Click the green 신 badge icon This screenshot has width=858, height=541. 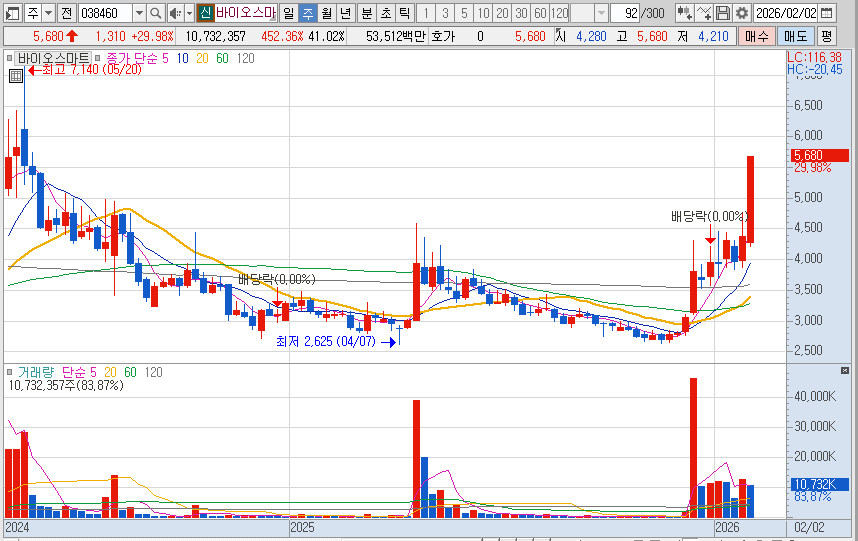click(x=205, y=13)
